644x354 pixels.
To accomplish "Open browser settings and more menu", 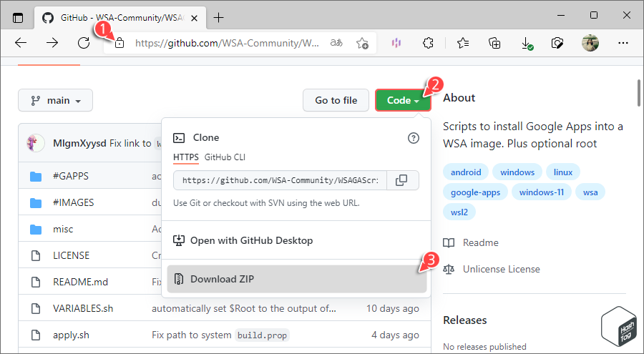I will click(x=623, y=43).
